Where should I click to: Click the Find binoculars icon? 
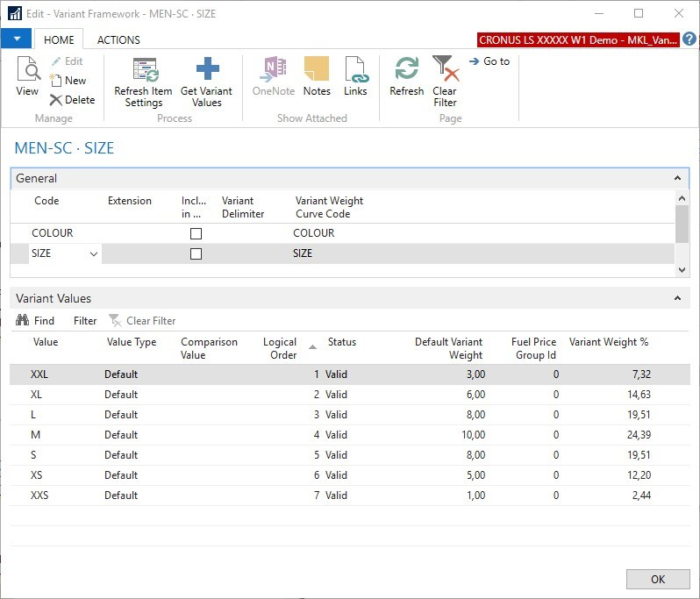(x=22, y=321)
